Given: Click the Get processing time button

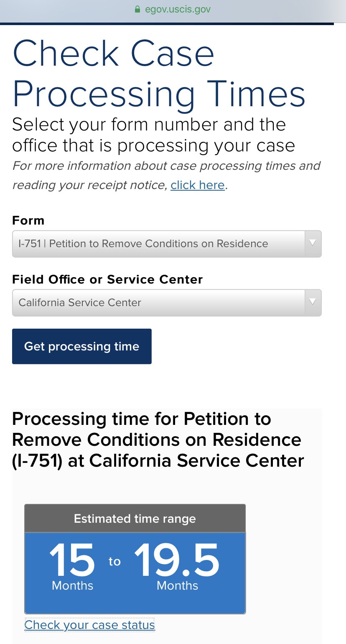Looking at the screenshot, I should (x=82, y=346).
